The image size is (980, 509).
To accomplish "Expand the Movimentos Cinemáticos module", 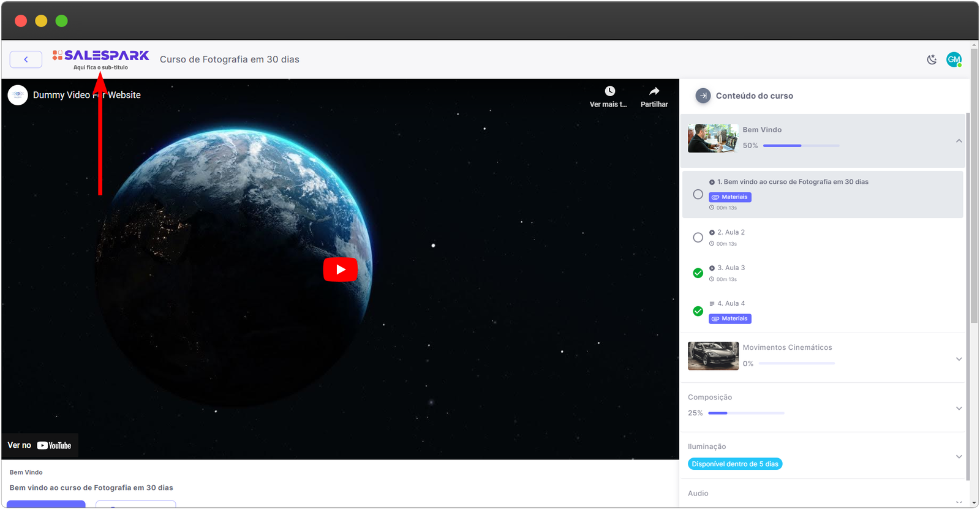I will pyautogui.click(x=959, y=359).
